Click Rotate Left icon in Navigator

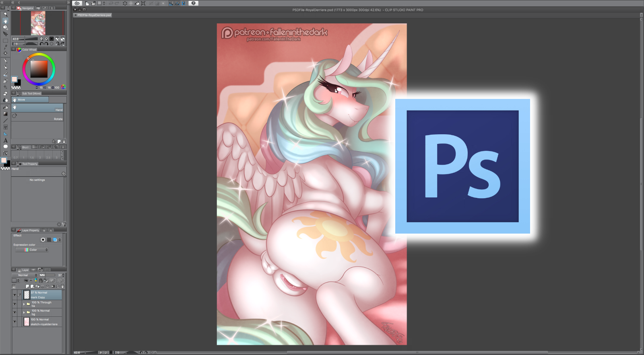(x=41, y=44)
